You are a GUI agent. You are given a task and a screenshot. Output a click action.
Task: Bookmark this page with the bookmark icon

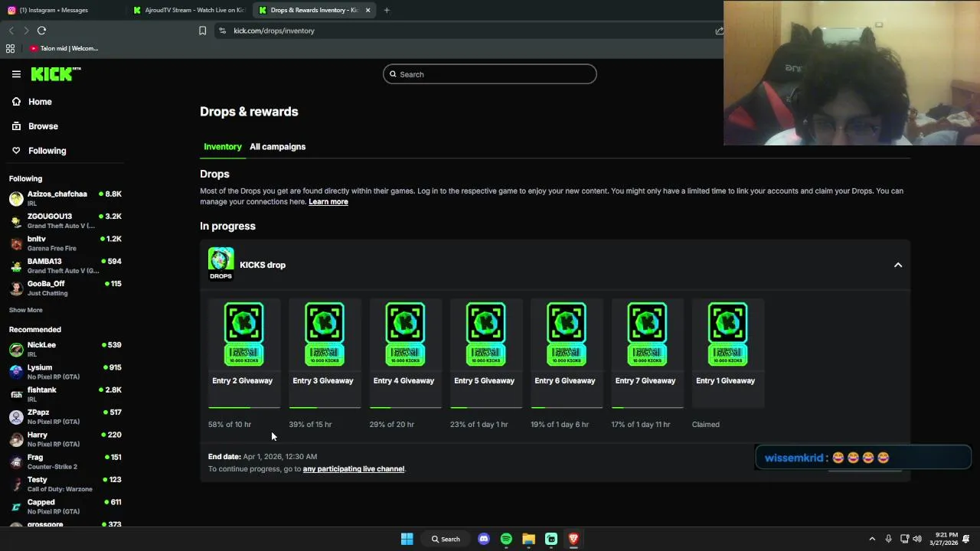(202, 31)
